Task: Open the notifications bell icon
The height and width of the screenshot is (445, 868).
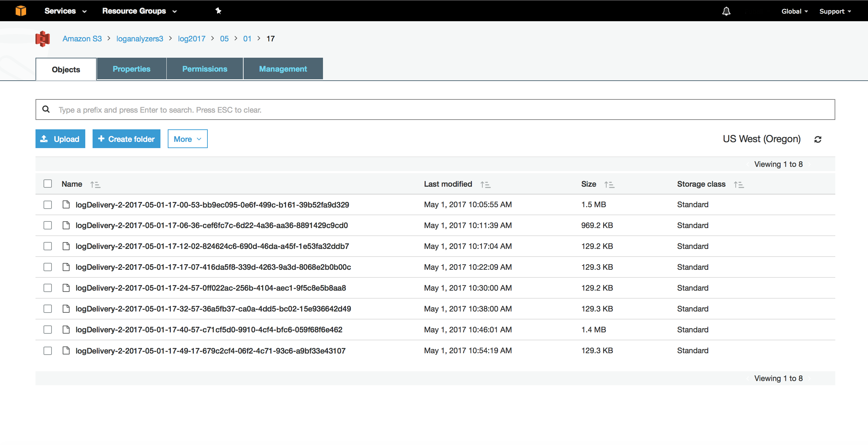Action: (x=726, y=11)
